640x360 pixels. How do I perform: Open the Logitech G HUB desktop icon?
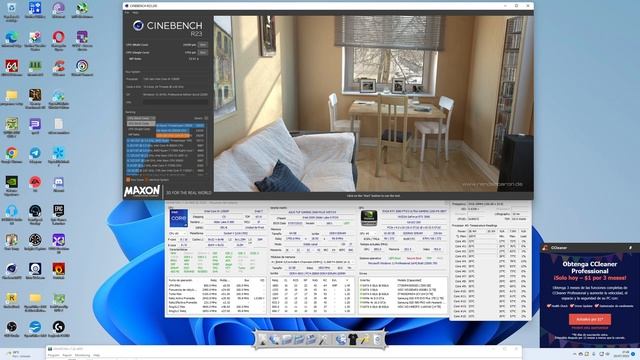(x=58, y=329)
